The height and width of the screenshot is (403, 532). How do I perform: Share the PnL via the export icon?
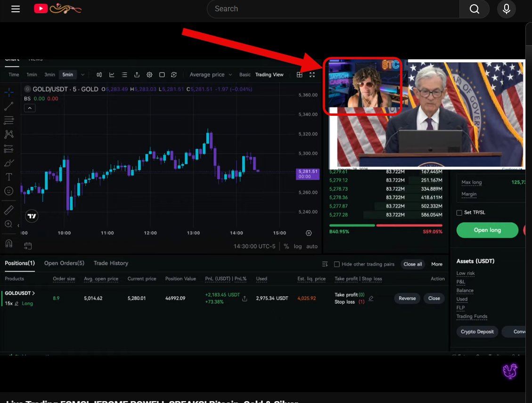245,298
